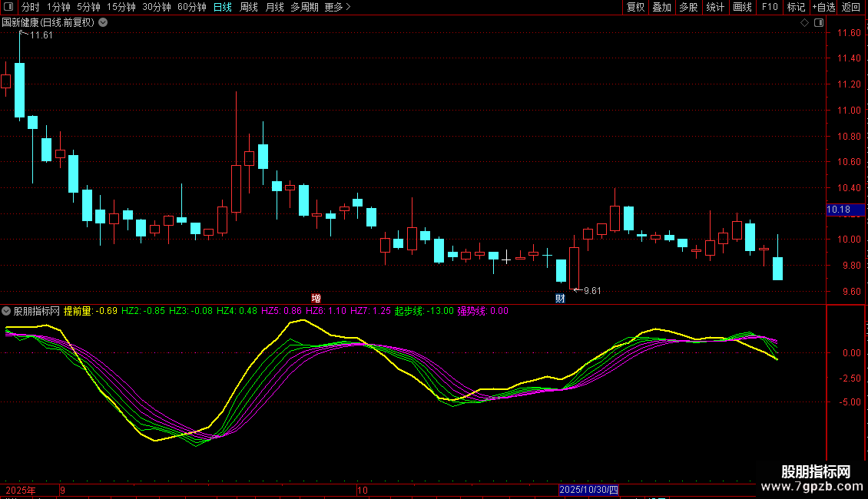868x499 pixels.
Task: Click the month 10 label on time axis
Action: 362,490
